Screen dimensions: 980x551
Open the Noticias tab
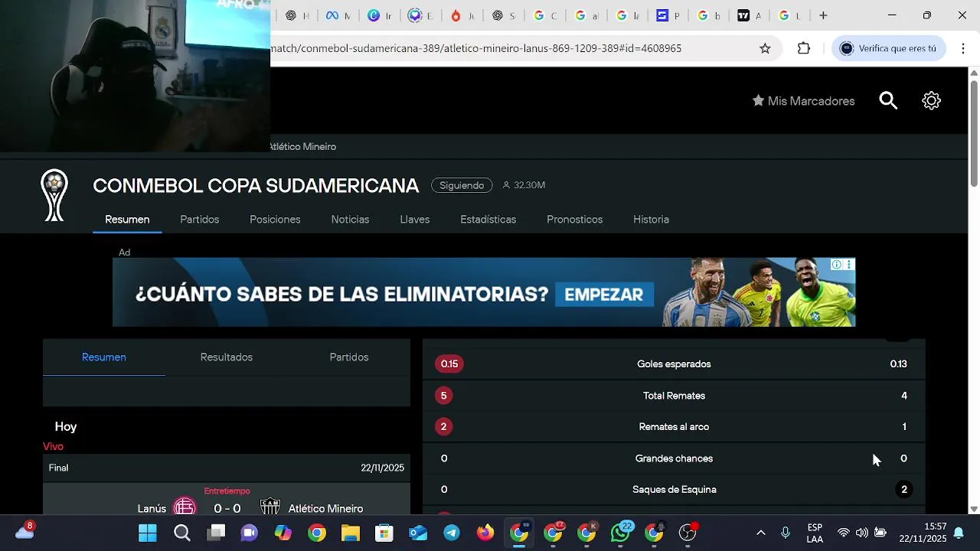(350, 220)
